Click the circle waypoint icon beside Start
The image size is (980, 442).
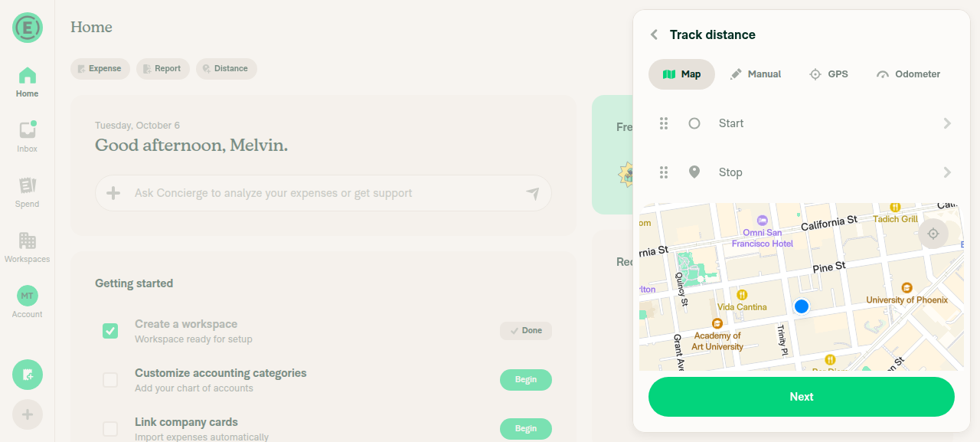[694, 123]
